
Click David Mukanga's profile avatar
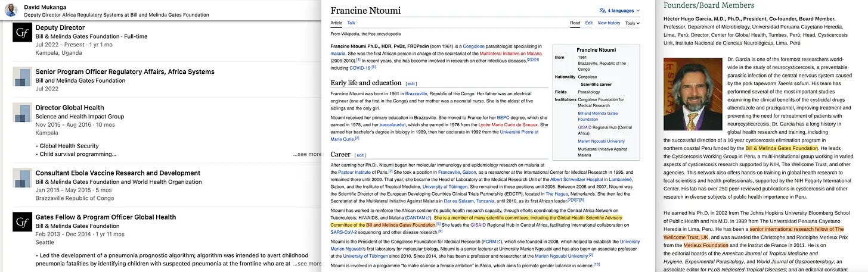click(11, 10)
